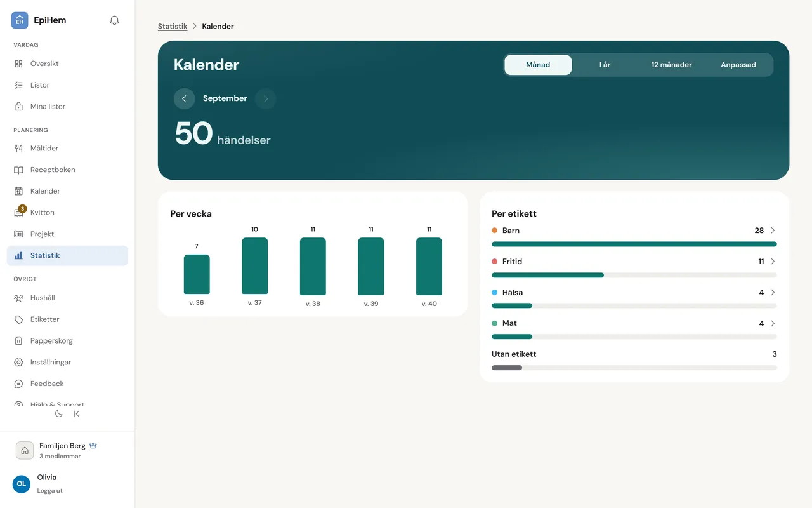Click the Feedback chat bubble icon
The image size is (812, 508).
(19, 384)
